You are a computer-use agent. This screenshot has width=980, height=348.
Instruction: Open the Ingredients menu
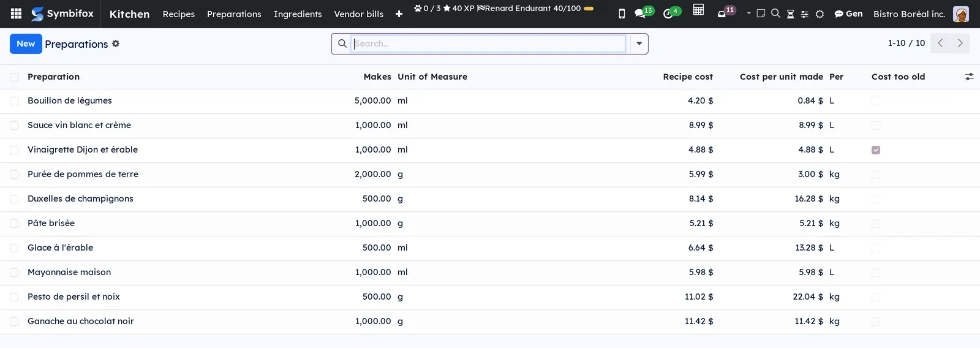[298, 14]
